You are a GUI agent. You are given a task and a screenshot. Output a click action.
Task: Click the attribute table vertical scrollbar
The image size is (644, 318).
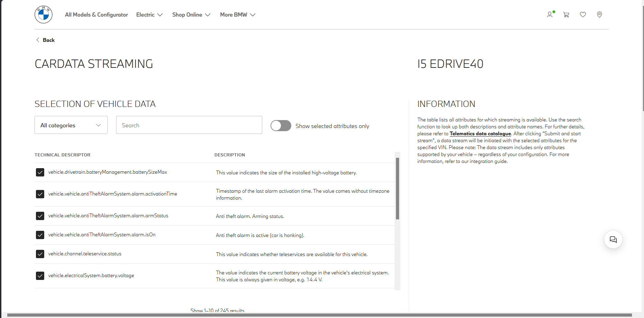tap(397, 189)
